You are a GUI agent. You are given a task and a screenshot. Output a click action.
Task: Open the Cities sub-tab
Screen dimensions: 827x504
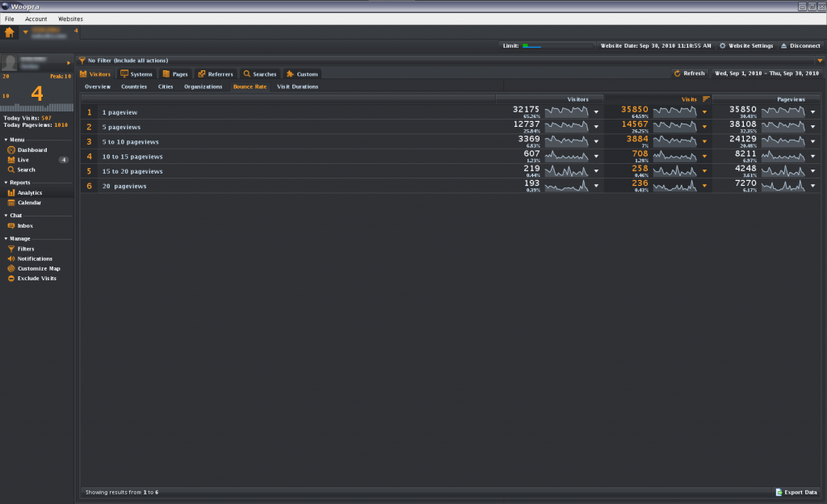coord(166,87)
